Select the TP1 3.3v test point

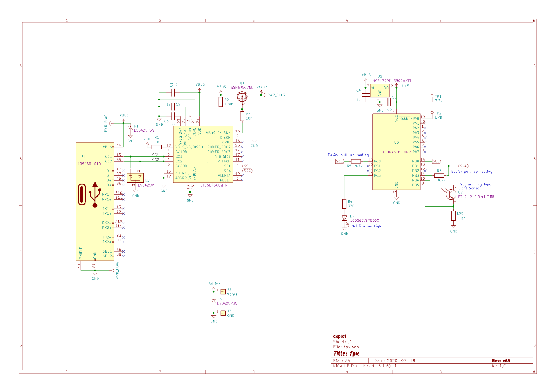pos(432,96)
